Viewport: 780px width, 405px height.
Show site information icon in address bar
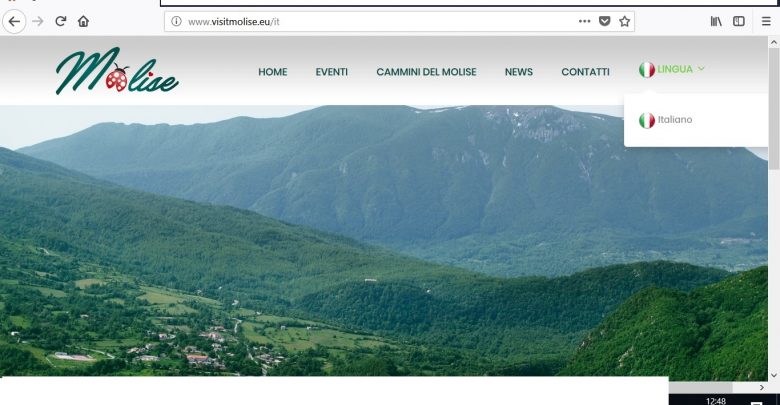[x=176, y=21]
